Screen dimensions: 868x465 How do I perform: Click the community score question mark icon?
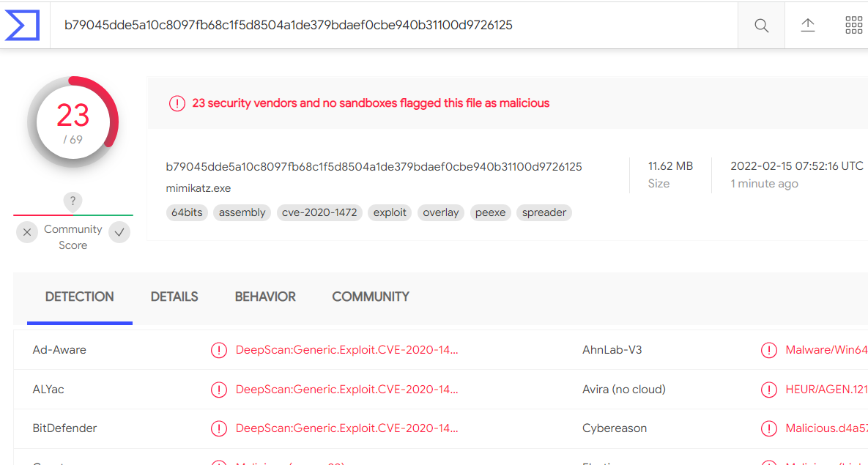pos(73,201)
